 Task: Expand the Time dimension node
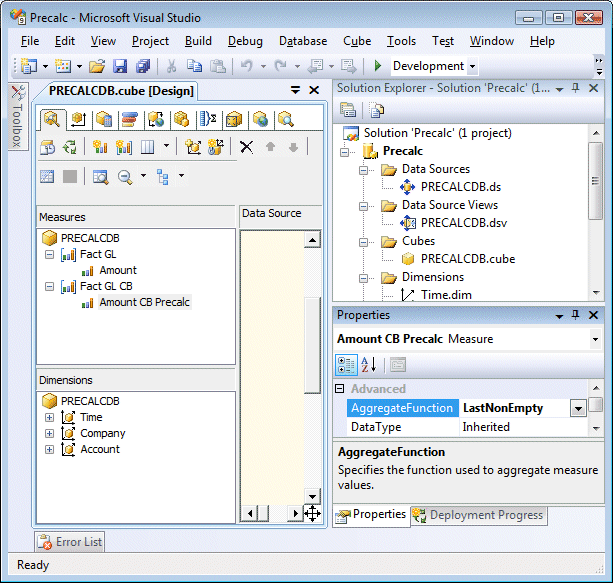[49, 418]
